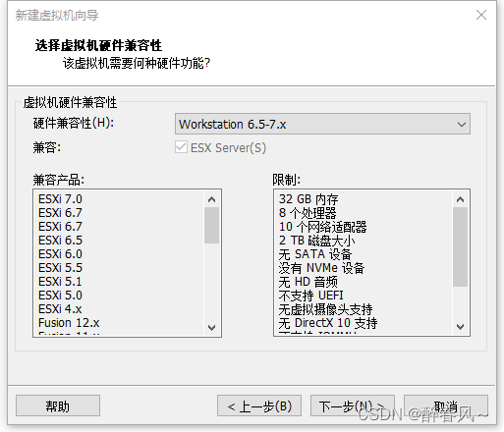
Task: Select the 无 SATA 设备 limitation entry
Action: pyautogui.click(x=315, y=254)
